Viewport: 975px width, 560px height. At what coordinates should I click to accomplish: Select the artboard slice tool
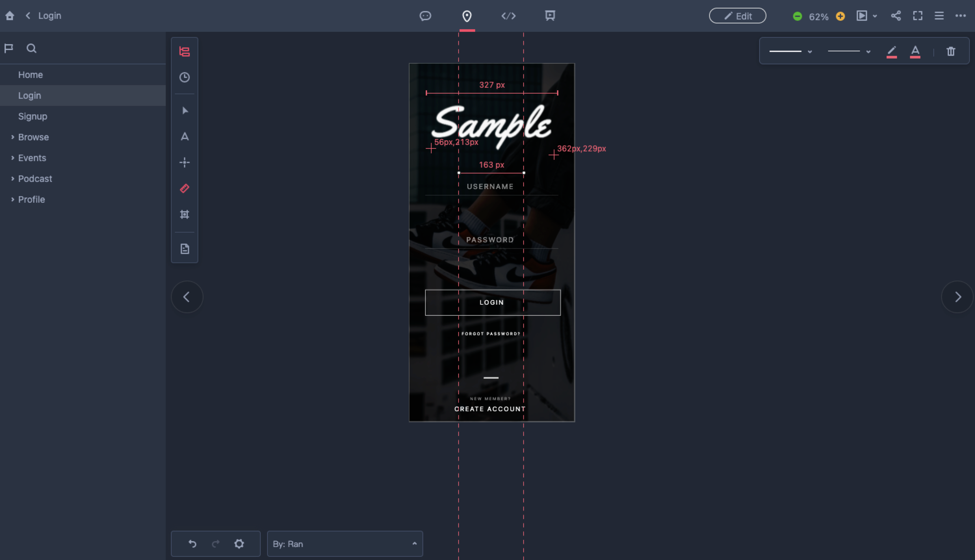pos(185,214)
